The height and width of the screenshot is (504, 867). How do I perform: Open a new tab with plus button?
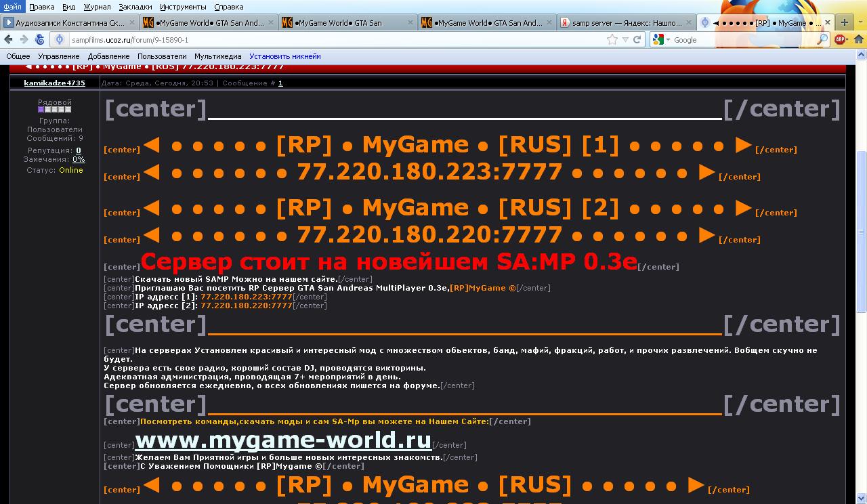point(845,22)
